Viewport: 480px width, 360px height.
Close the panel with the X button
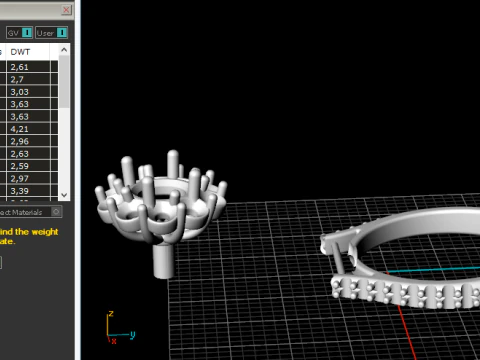[66, 10]
